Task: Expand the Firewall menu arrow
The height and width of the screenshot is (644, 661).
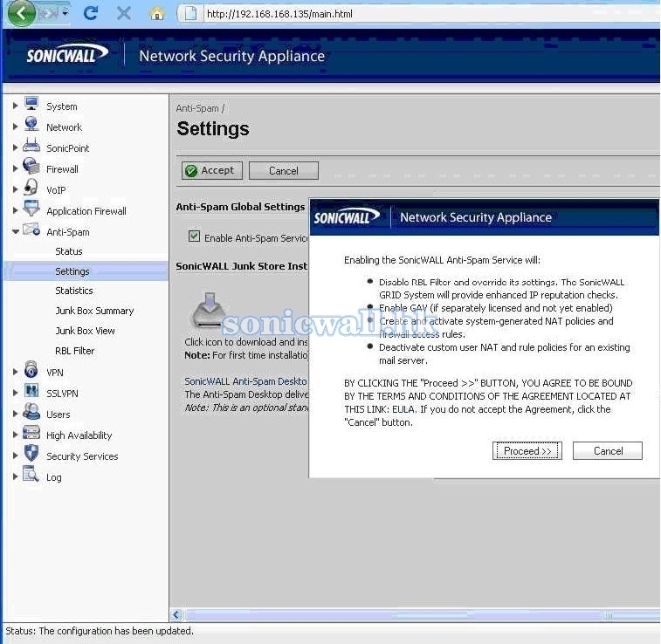Action: pos(15,168)
